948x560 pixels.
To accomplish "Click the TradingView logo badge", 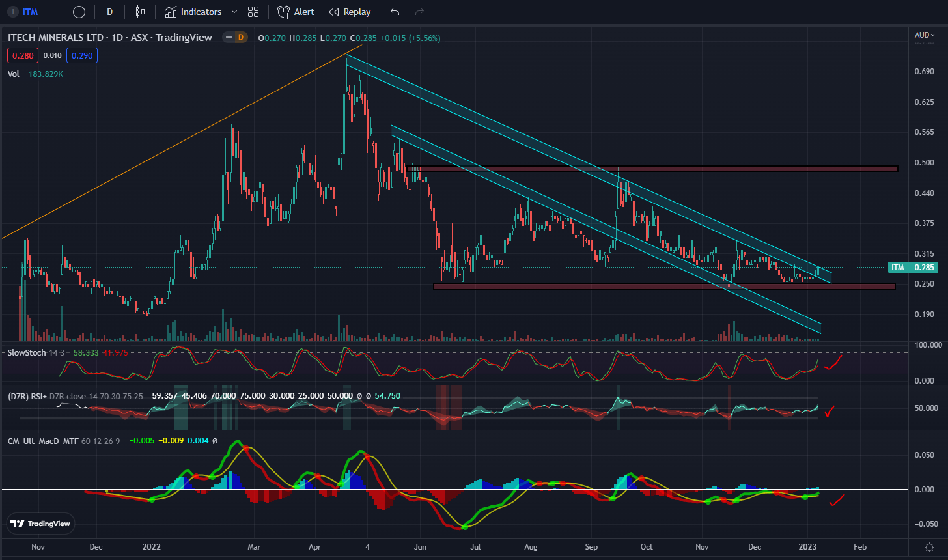I will [x=40, y=524].
